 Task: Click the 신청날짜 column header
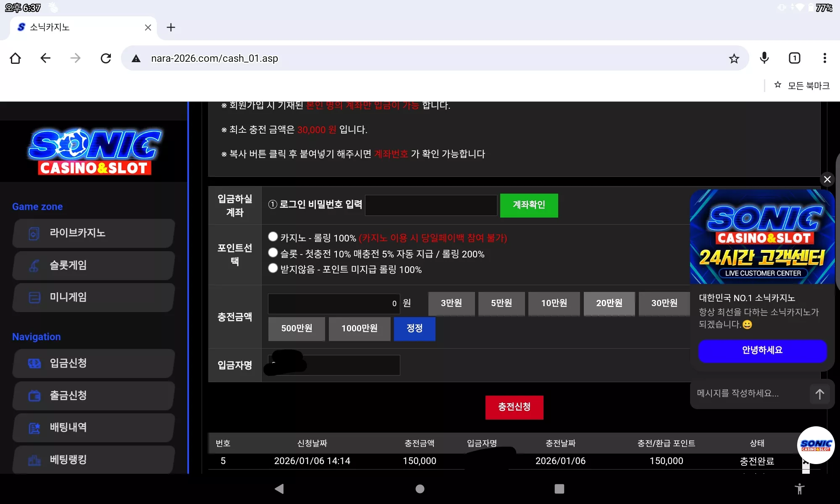[312, 444]
